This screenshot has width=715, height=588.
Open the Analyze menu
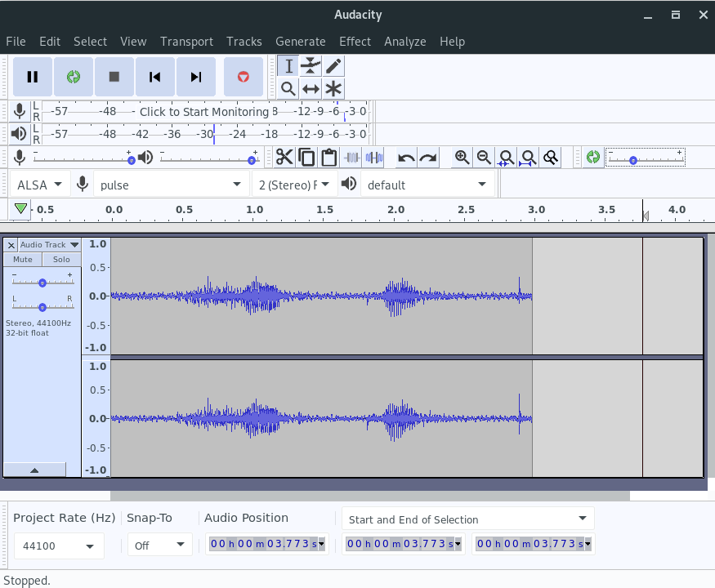coord(405,42)
